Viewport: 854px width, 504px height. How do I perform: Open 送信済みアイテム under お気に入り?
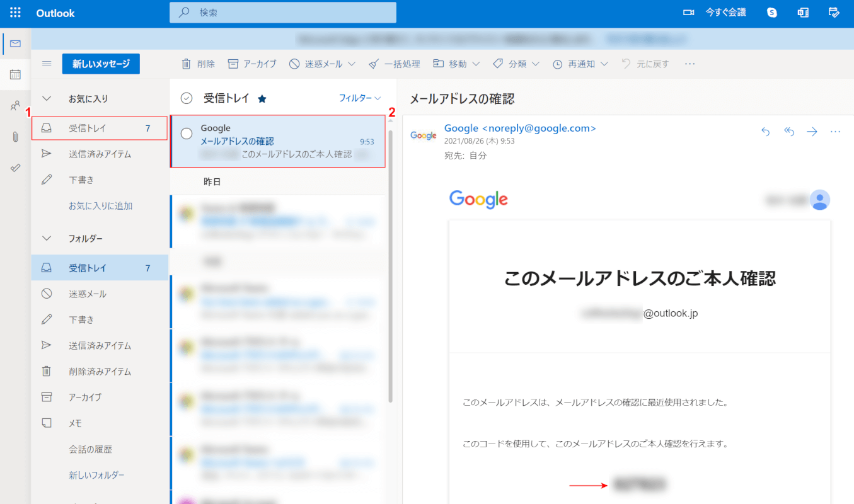pyautogui.click(x=100, y=154)
